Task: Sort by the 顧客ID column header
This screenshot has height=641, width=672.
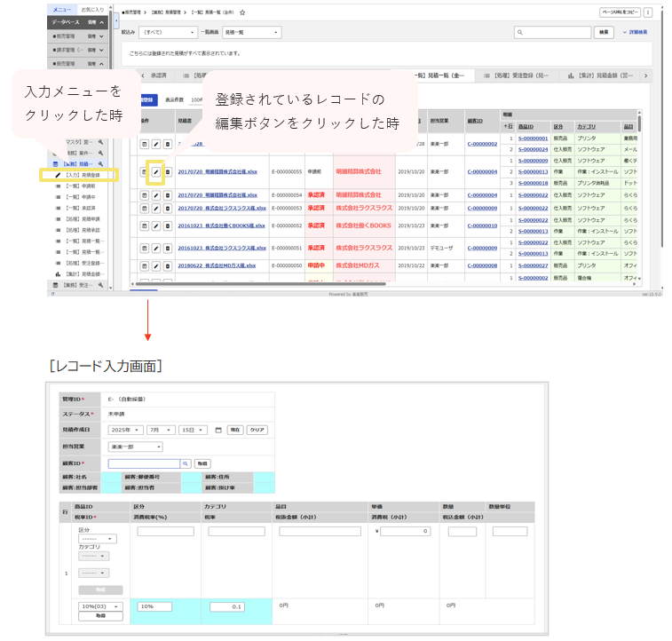Action: click(475, 121)
